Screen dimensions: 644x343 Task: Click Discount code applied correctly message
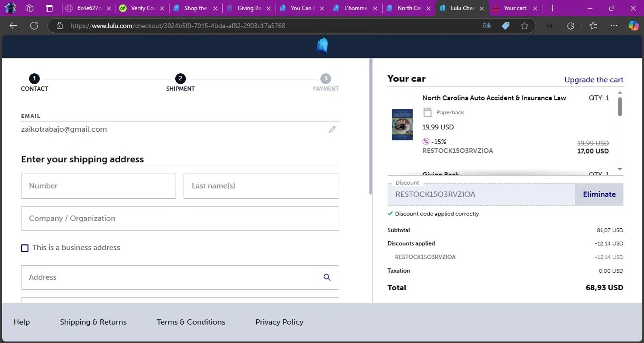[437, 214]
